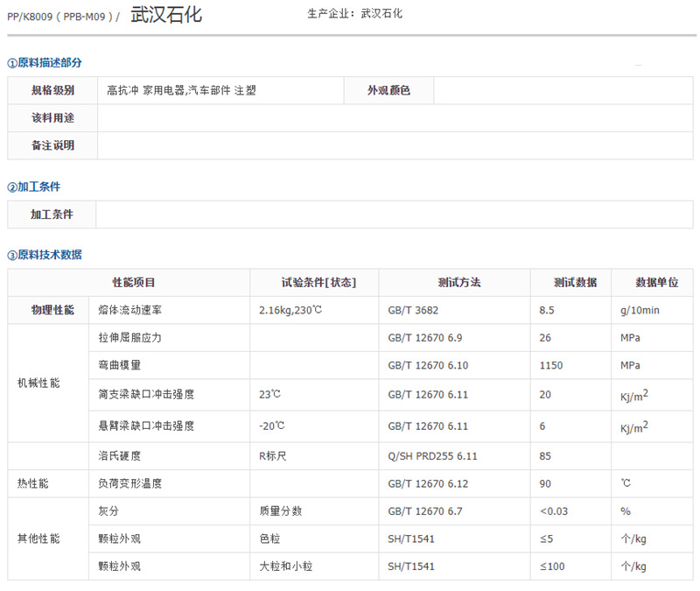Click the ① icon before 原料描述部分
This screenshot has height=591, width=700.
point(9,63)
